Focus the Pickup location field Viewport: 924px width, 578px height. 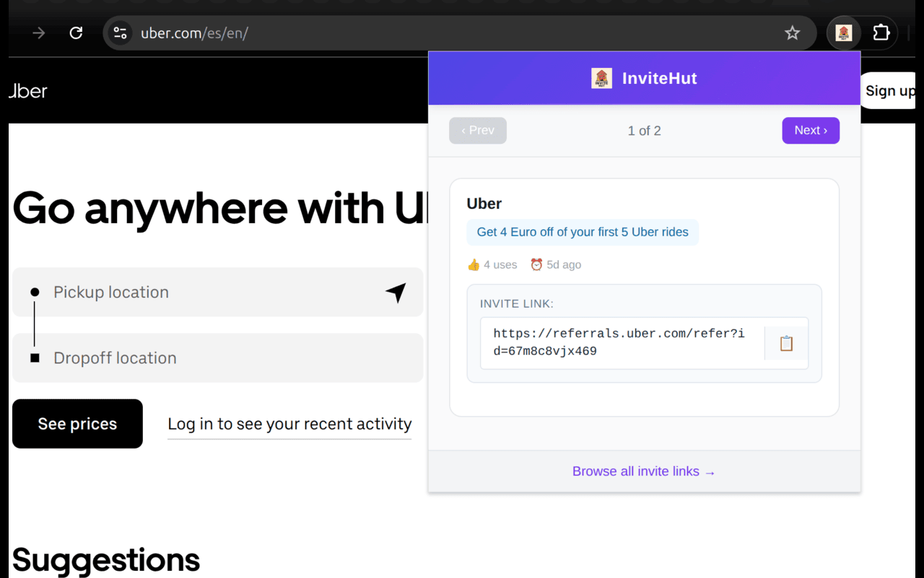(x=217, y=293)
